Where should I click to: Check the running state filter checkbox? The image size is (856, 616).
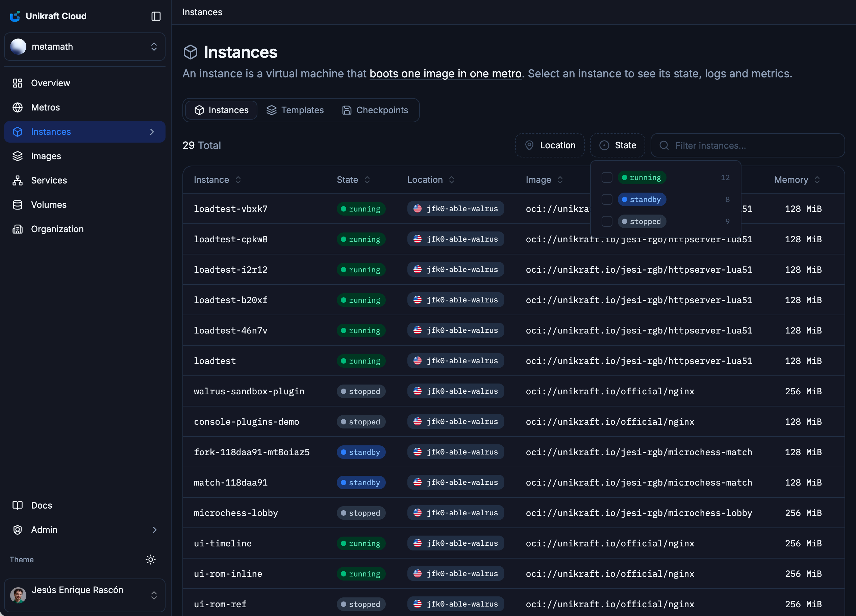pos(607,177)
